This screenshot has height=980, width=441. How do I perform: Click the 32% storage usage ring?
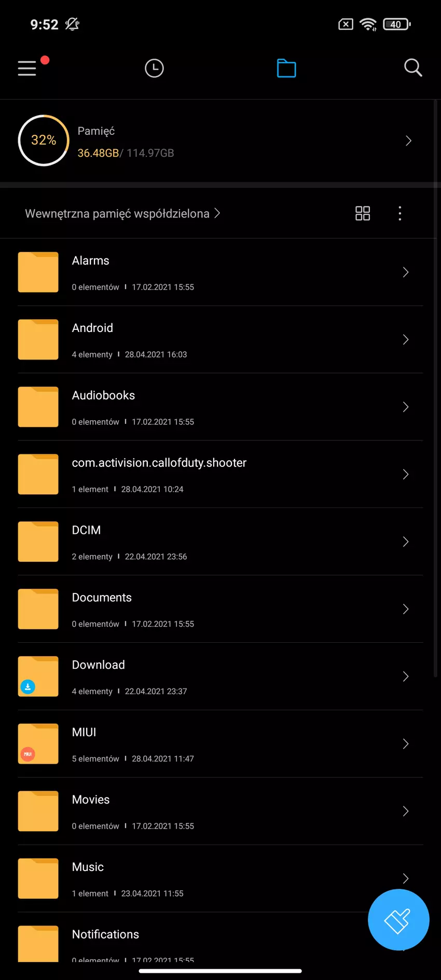tap(44, 141)
